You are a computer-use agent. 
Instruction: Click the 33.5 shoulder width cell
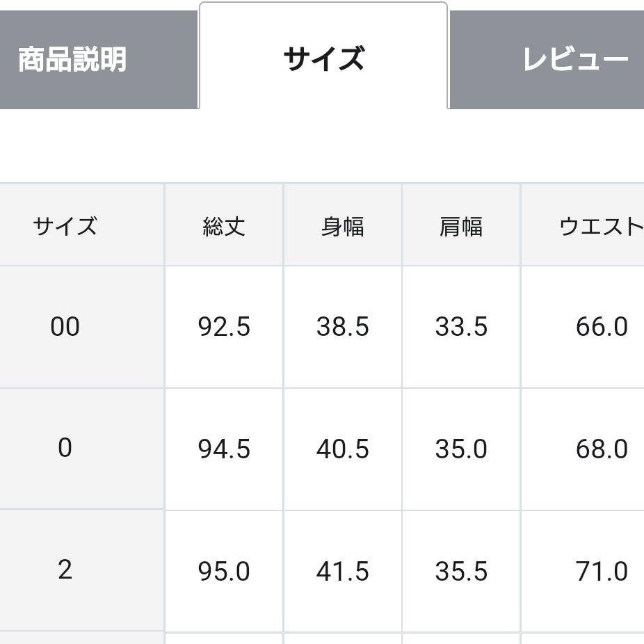point(461,327)
